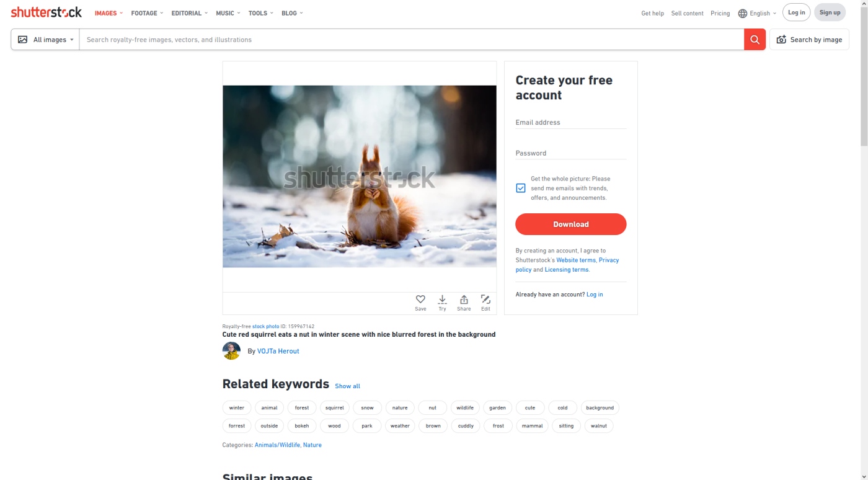Click the Search by image camera icon
The height and width of the screenshot is (480, 868).
coord(781,40)
